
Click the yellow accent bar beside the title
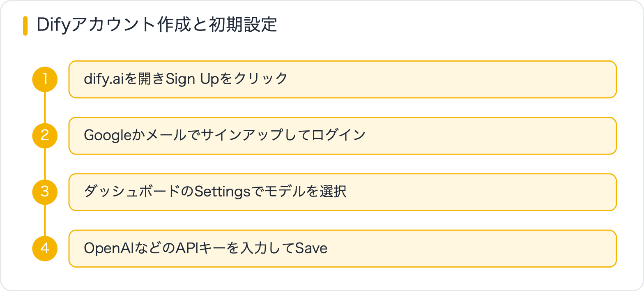click(25, 25)
